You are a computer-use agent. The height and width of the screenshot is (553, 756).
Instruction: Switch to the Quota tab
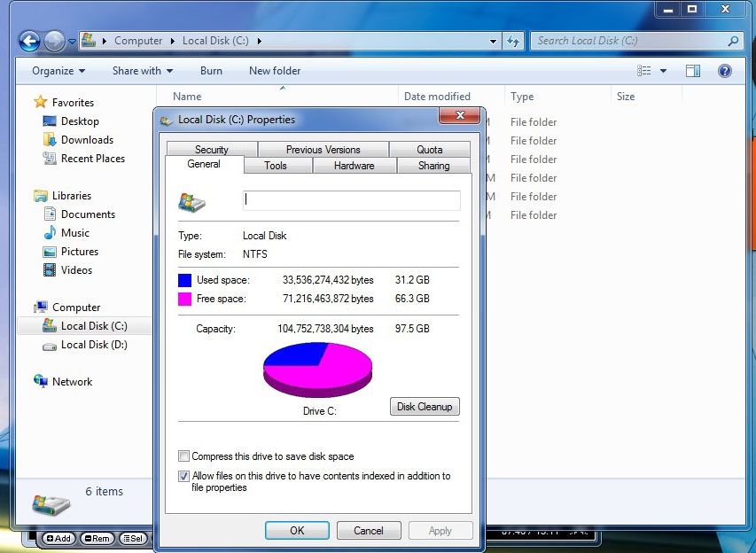[430, 150]
